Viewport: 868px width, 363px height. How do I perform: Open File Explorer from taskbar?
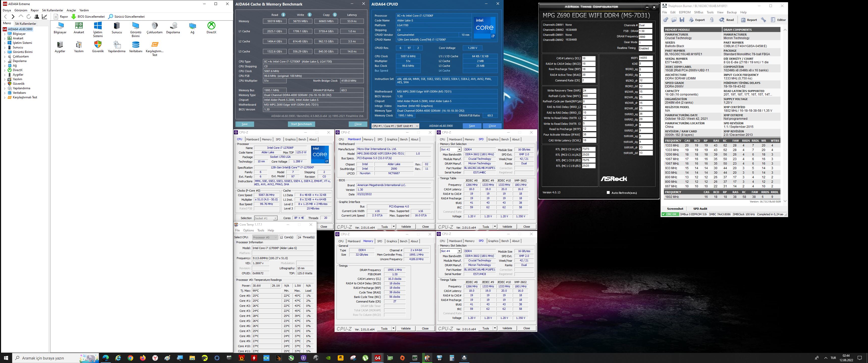pos(192,358)
